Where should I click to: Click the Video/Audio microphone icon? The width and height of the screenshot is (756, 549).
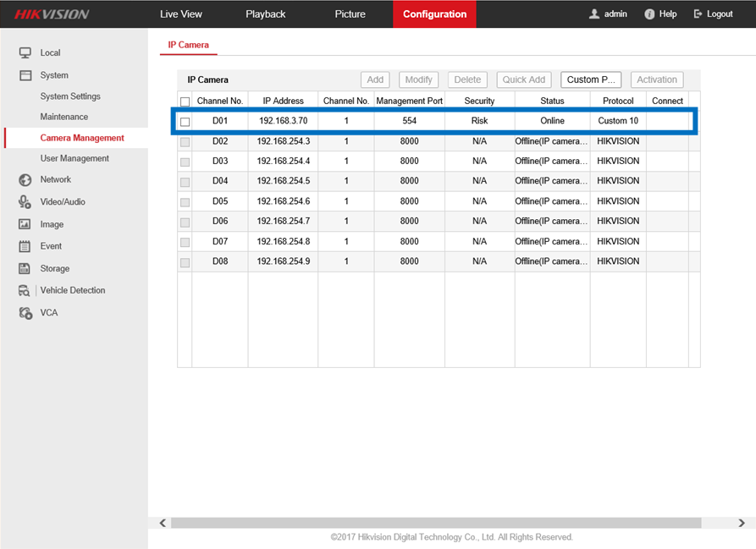pyautogui.click(x=25, y=201)
